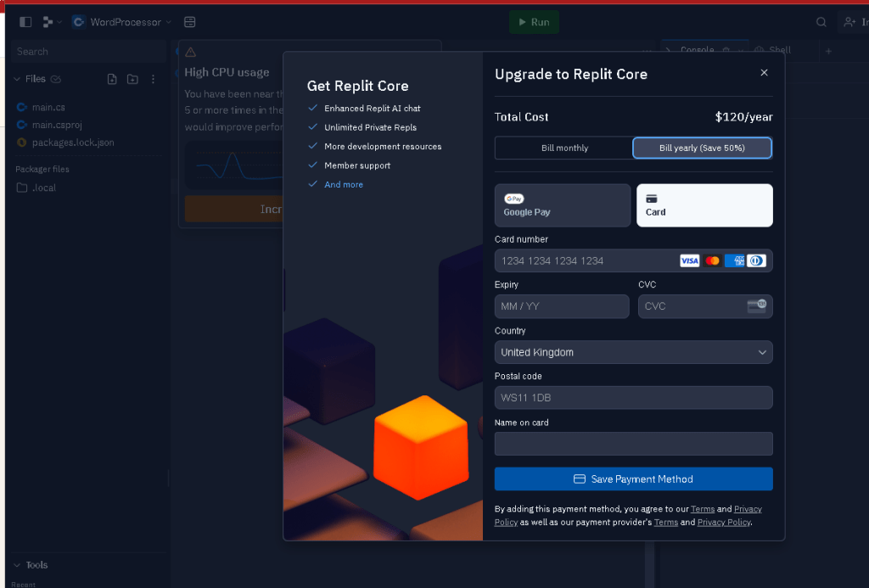Click the new file icon in Files
The height and width of the screenshot is (588, 869).
pyautogui.click(x=112, y=79)
